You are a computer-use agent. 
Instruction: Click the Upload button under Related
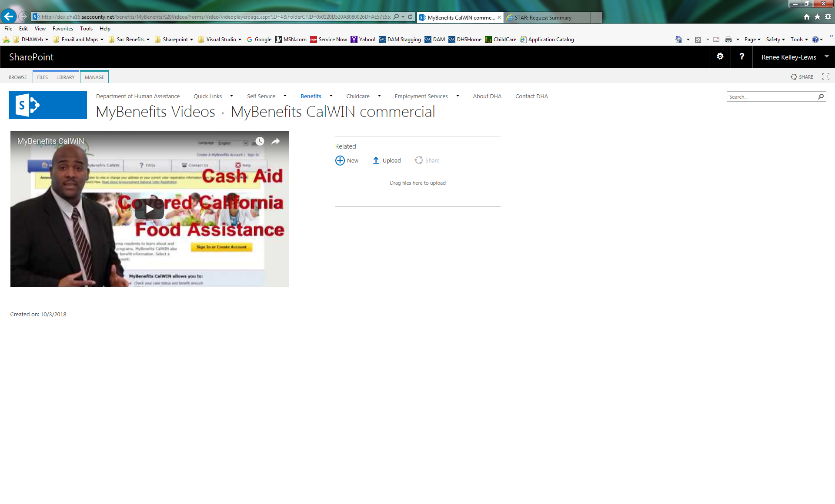pos(387,160)
